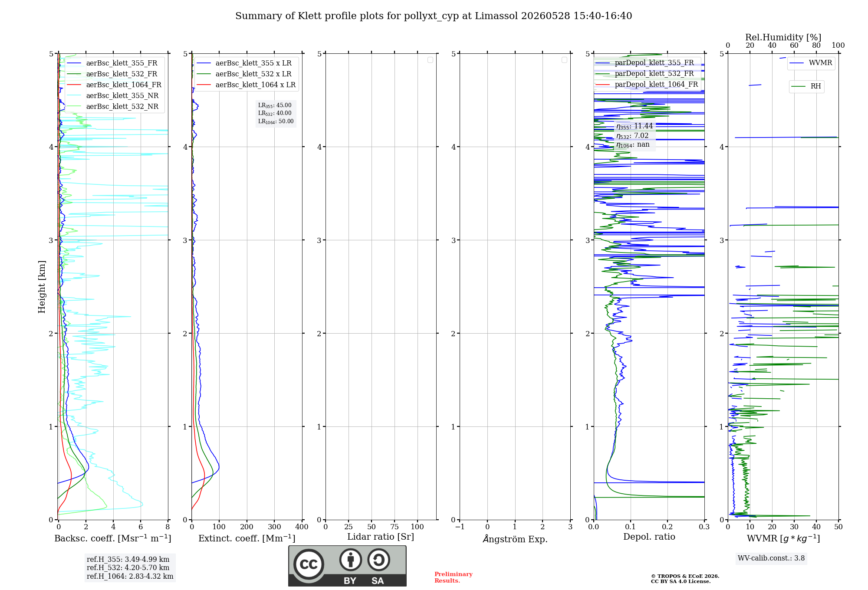
Task: Click the 'Height [km]' y-axis label
Action: pos(42,287)
